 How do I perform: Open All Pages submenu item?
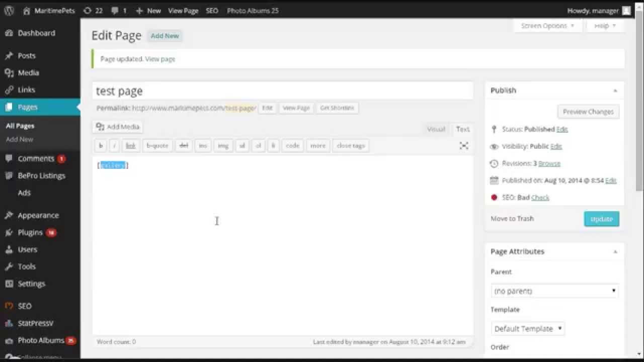[20, 126]
